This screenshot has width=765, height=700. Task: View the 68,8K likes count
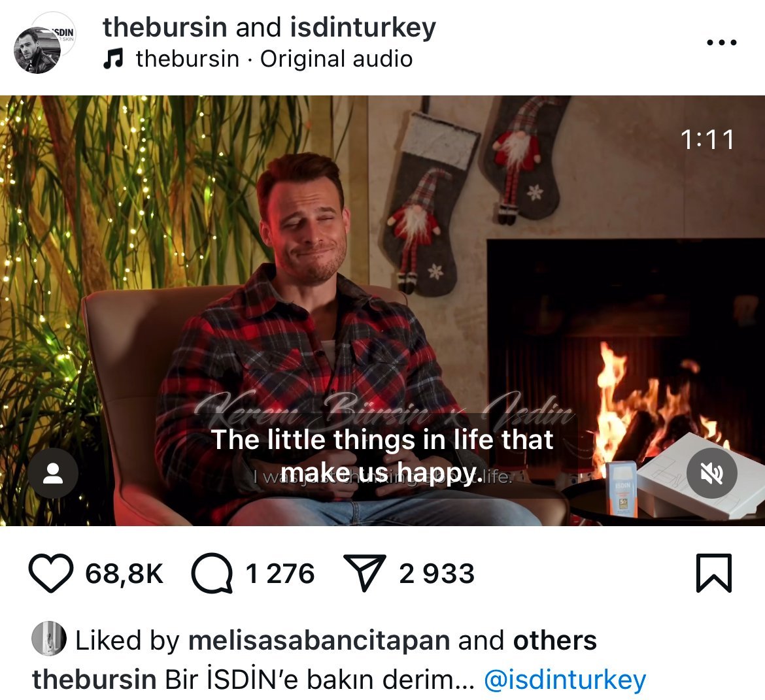click(x=124, y=574)
